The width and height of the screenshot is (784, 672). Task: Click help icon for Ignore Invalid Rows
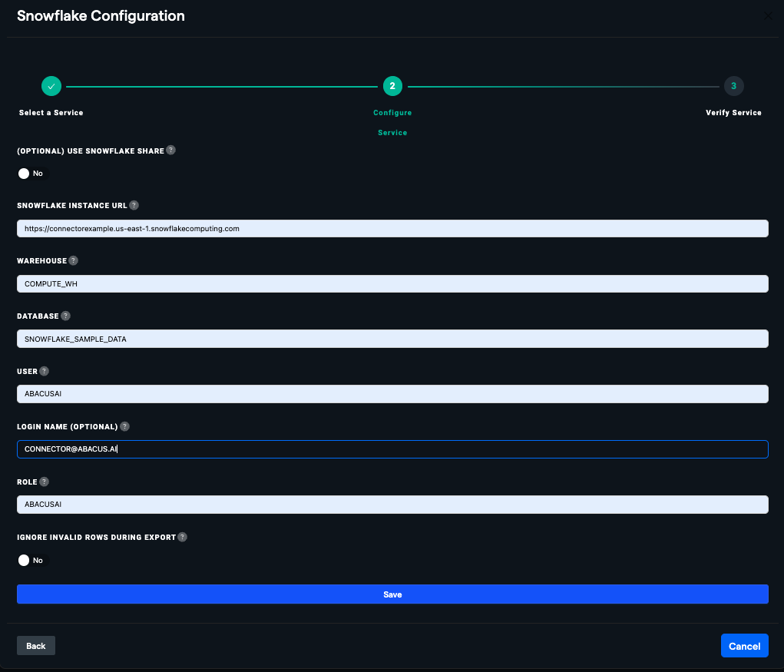click(x=182, y=537)
